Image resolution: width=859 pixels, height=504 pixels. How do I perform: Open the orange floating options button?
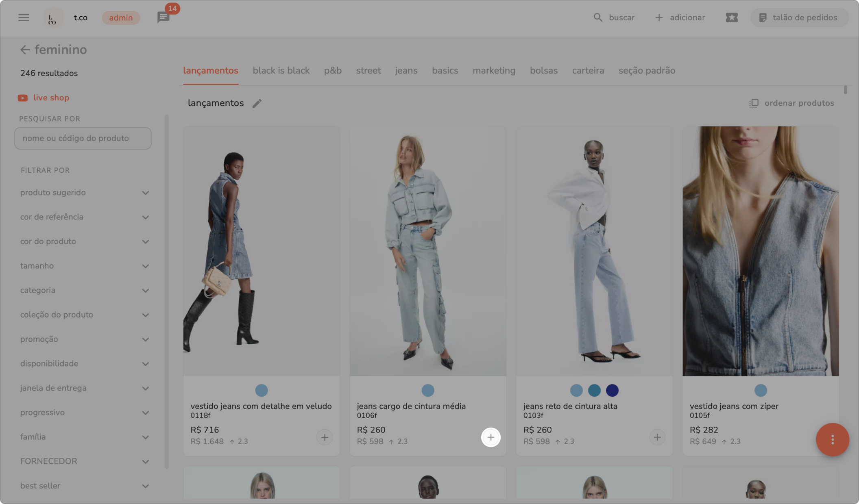coord(832,439)
